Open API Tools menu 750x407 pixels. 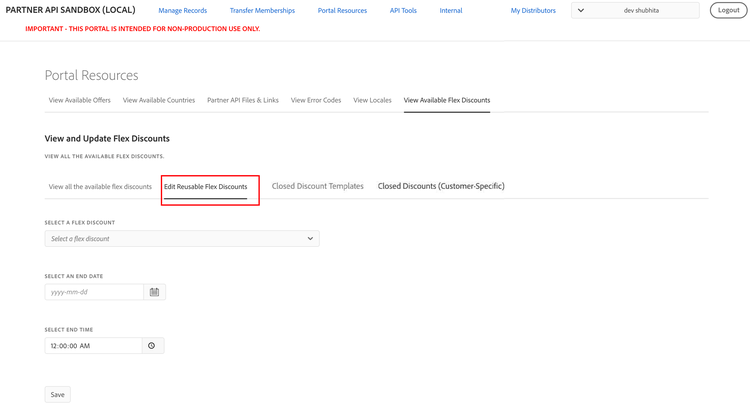click(403, 11)
